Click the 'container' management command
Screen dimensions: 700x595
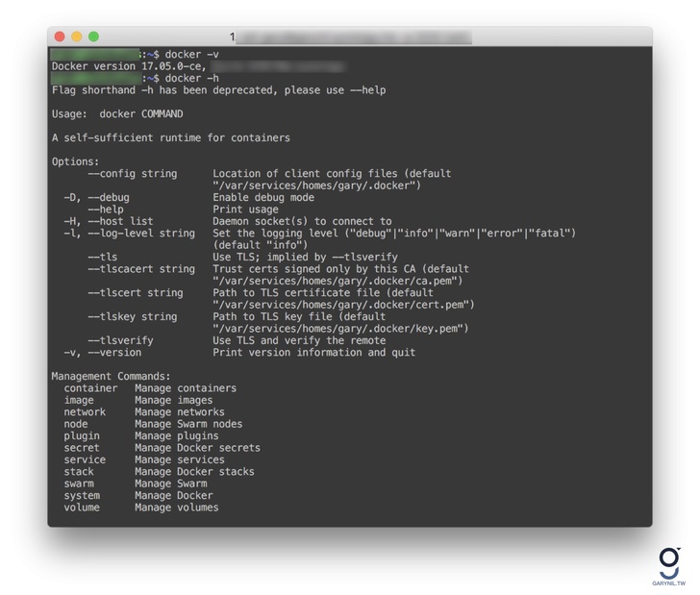[90, 388]
